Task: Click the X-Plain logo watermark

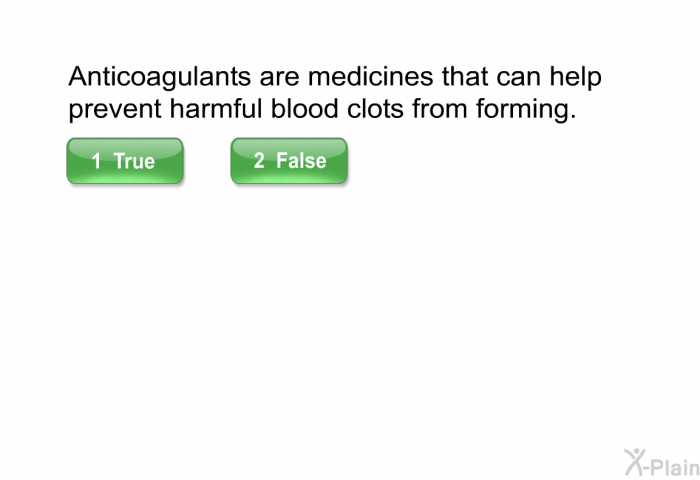Action: (662, 463)
